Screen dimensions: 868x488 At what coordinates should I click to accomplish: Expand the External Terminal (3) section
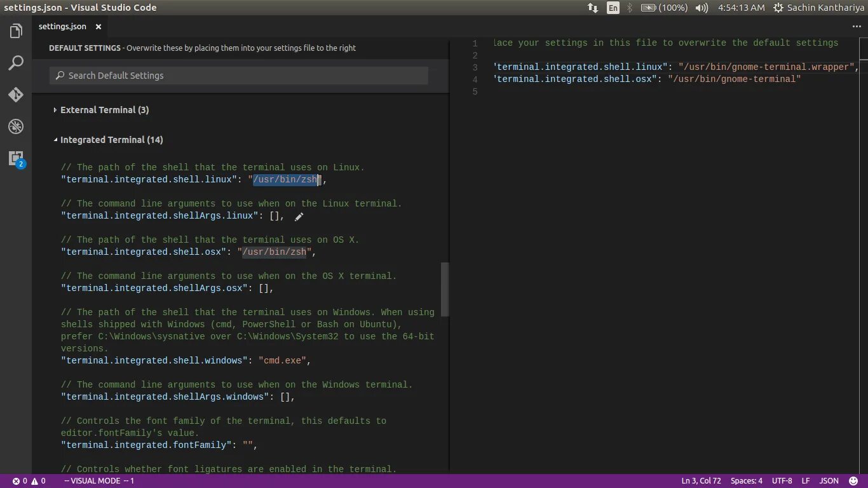pos(102,110)
